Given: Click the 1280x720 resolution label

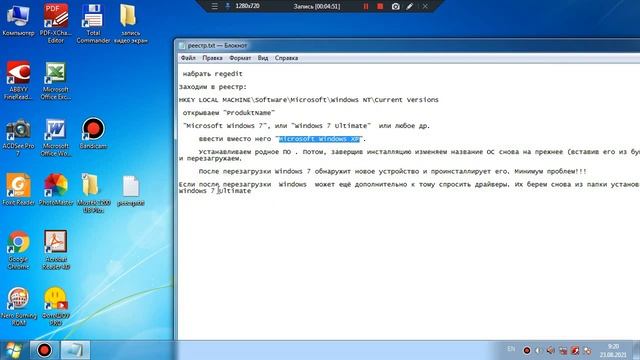Looking at the screenshot, I should (x=247, y=6).
